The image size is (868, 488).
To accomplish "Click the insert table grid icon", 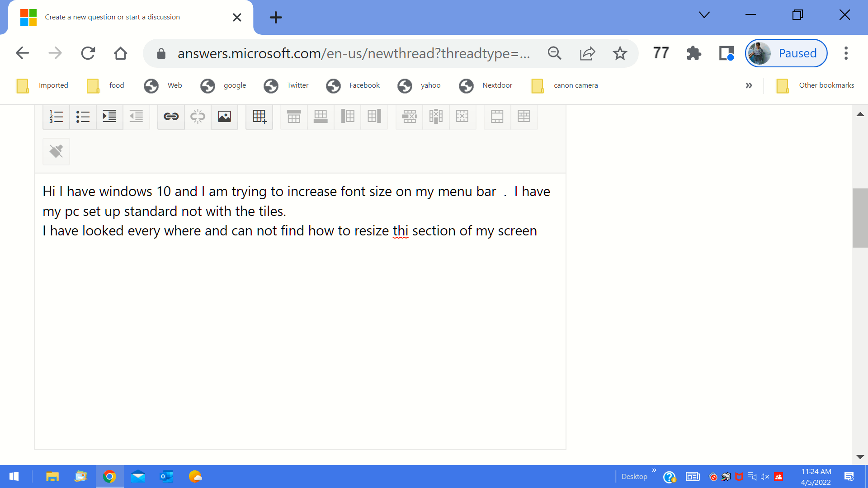I will [x=259, y=117].
